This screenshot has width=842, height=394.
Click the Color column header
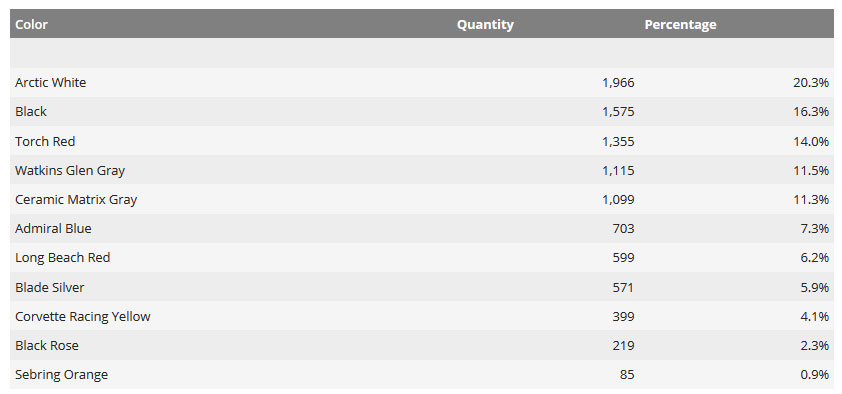[31, 25]
